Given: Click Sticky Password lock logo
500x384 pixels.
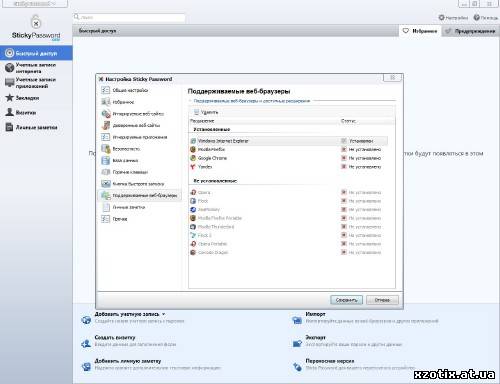Looking at the screenshot, I should (x=36, y=22).
